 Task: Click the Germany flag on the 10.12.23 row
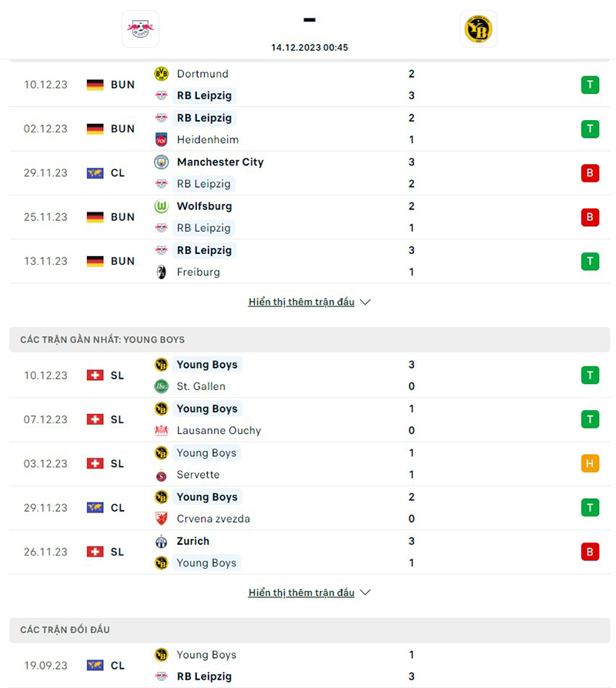(94, 85)
